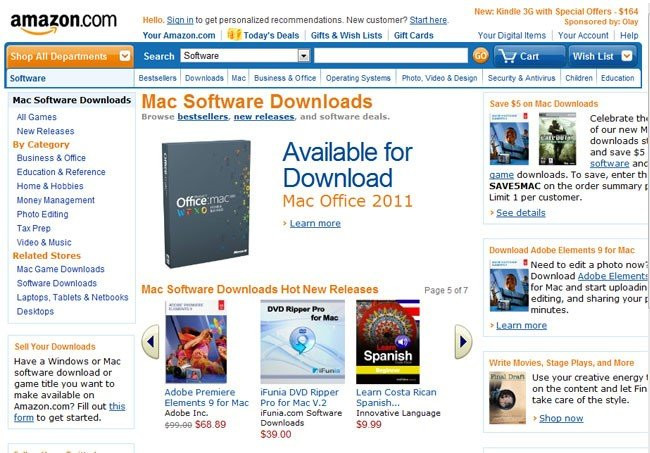
Task: Click the See details link for Save $5
Action: tap(521, 213)
